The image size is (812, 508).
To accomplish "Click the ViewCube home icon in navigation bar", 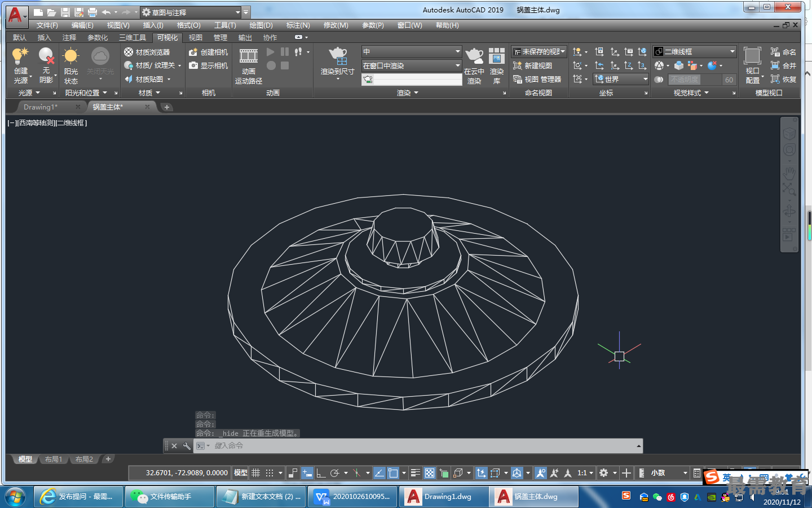I will [789, 134].
